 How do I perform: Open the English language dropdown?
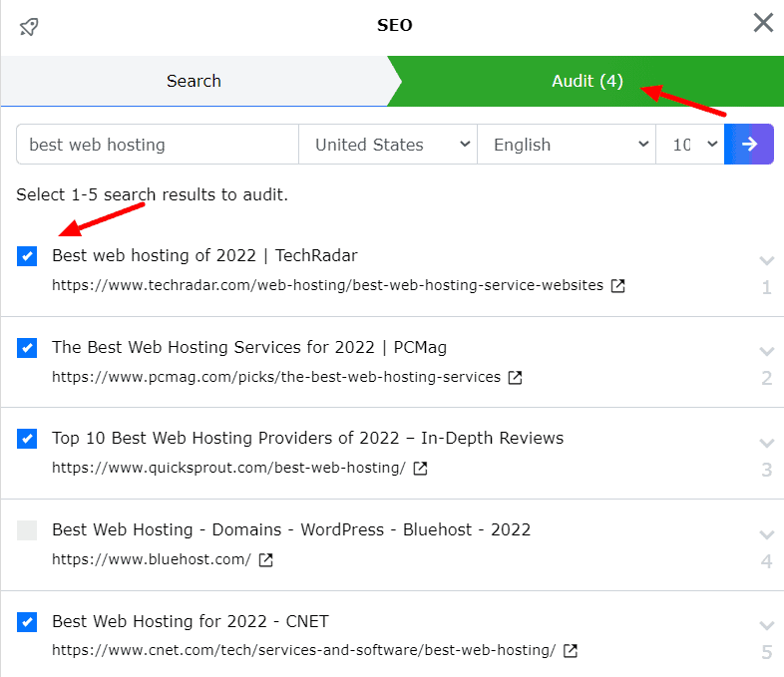(x=567, y=145)
